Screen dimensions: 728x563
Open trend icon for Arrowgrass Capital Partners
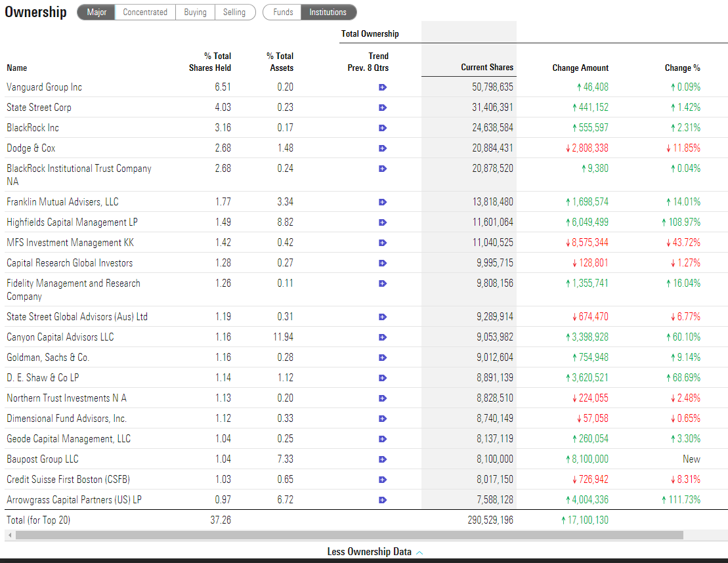(x=383, y=501)
